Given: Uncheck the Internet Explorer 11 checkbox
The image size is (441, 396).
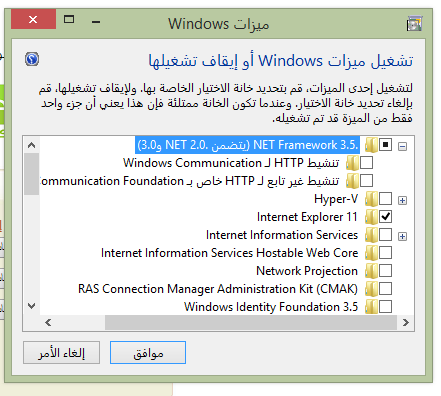Looking at the screenshot, I should pos(385,217).
